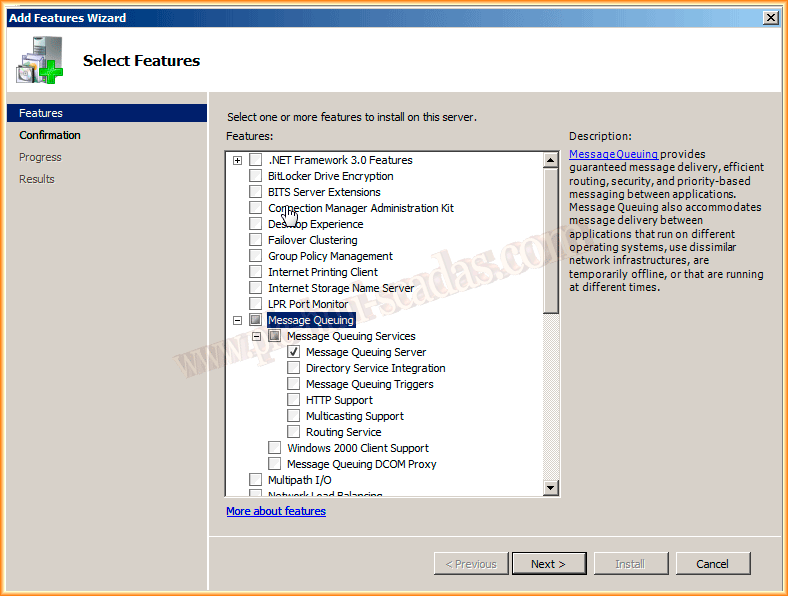Go to the Confirmation step in sidebar
Image resolution: width=788 pixels, height=596 pixels.
[x=50, y=135]
